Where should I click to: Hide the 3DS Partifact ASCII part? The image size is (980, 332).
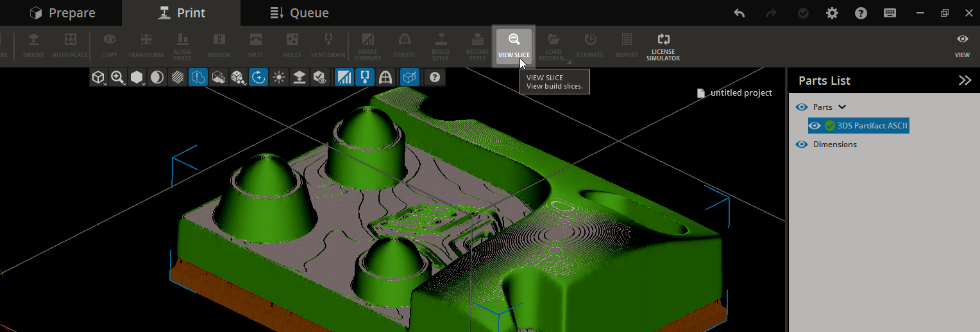pos(815,126)
